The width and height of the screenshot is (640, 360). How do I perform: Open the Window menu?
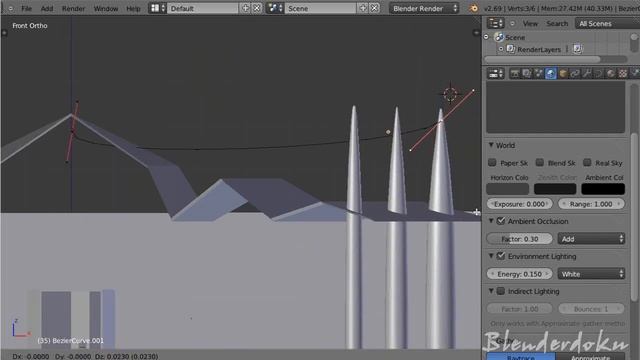(x=106, y=9)
